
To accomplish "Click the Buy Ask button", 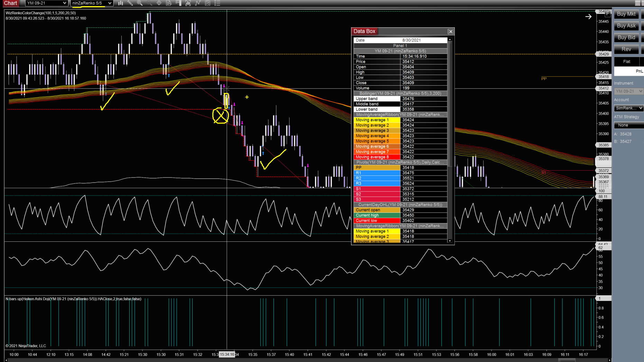I will pos(626,26).
